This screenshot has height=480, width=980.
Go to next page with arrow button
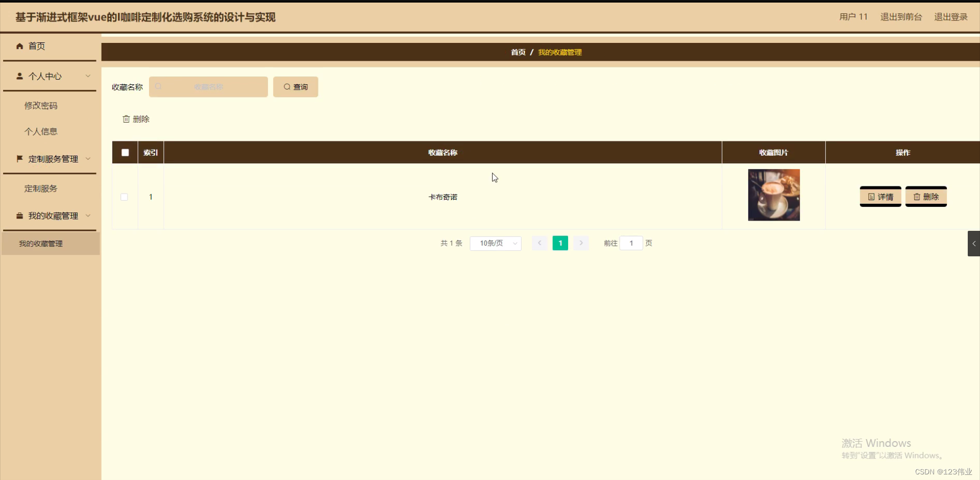click(x=581, y=243)
